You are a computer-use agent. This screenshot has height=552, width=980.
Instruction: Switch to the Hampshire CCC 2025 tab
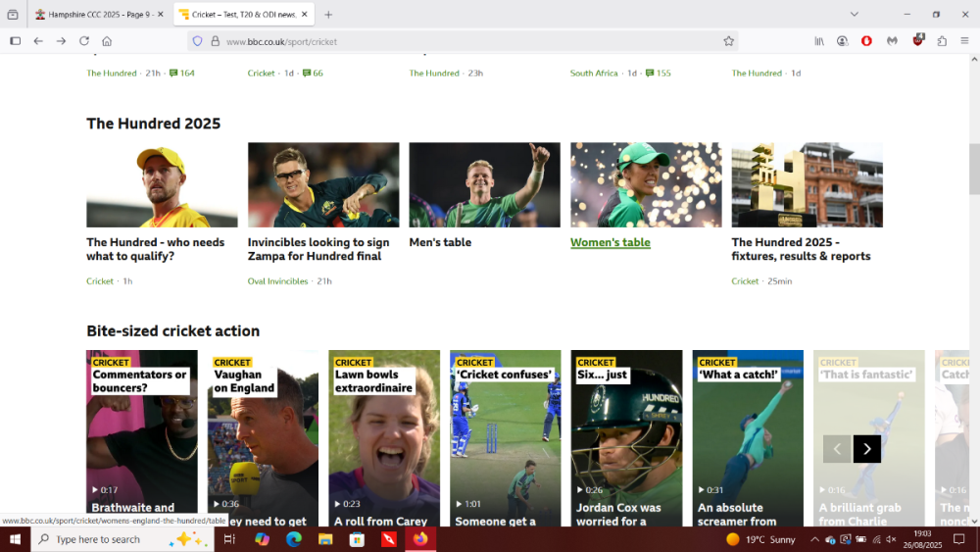93,15
